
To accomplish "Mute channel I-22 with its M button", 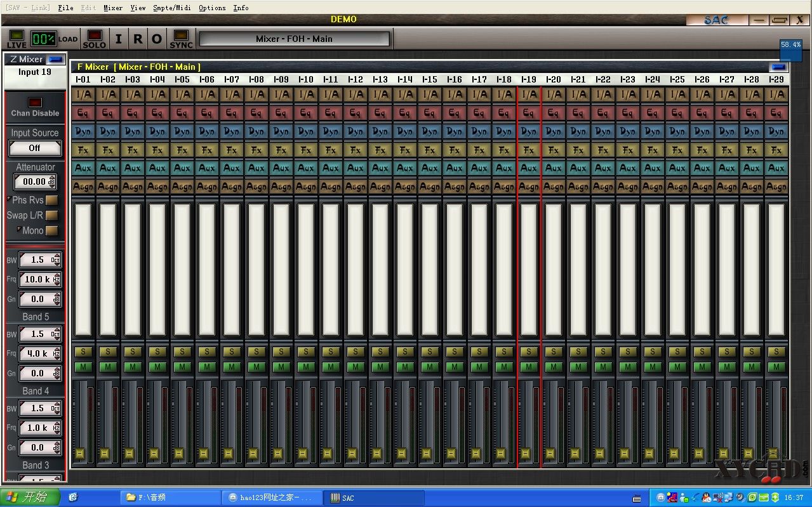I will click(603, 367).
